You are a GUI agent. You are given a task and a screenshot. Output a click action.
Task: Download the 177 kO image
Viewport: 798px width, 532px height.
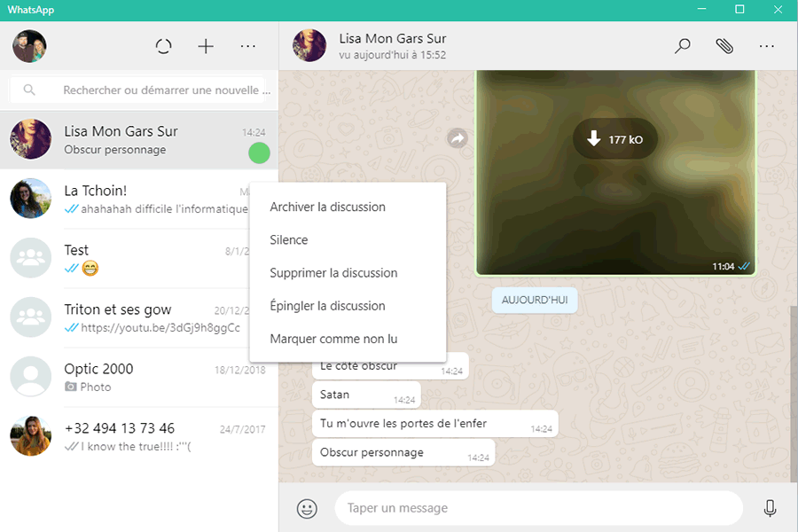[x=614, y=139]
